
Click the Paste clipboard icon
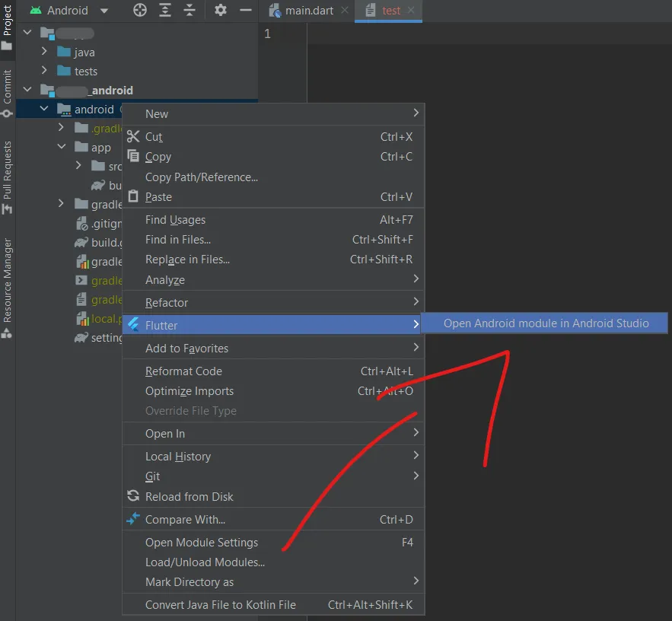(133, 196)
